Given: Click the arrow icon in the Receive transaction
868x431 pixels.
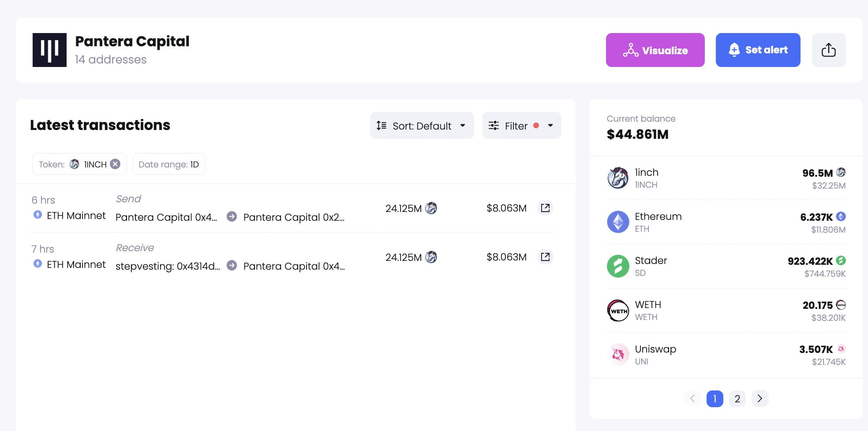Looking at the screenshot, I should point(232,265).
